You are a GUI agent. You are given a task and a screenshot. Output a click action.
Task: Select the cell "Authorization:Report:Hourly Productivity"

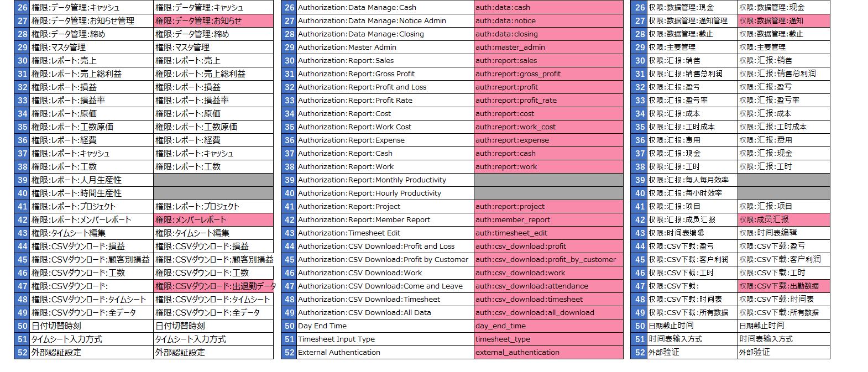(385, 193)
